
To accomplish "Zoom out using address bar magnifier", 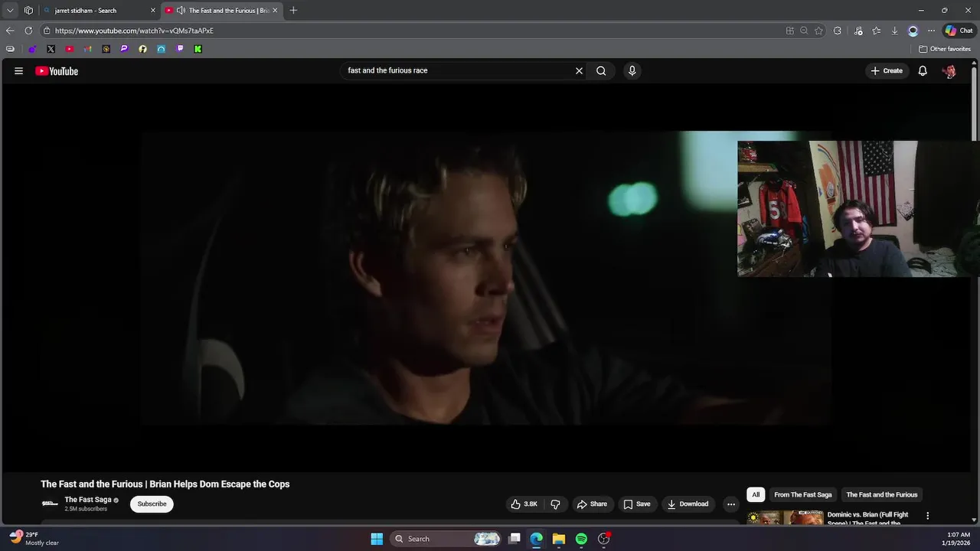I will click(804, 31).
